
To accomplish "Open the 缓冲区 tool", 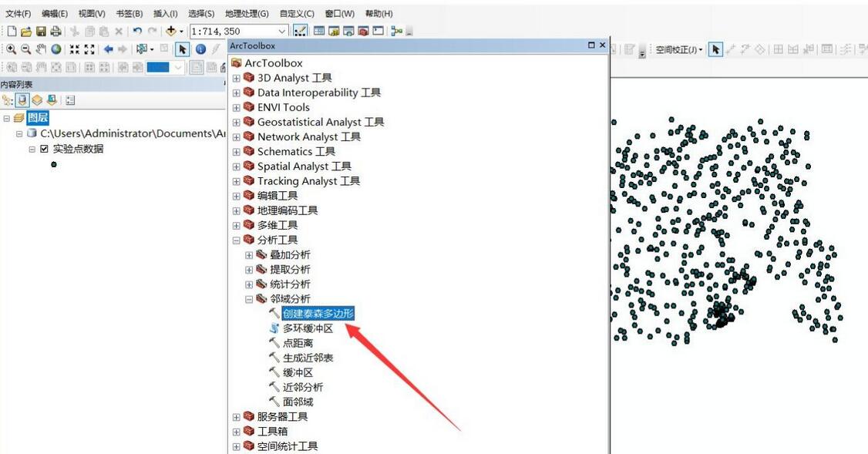I will [x=298, y=372].
